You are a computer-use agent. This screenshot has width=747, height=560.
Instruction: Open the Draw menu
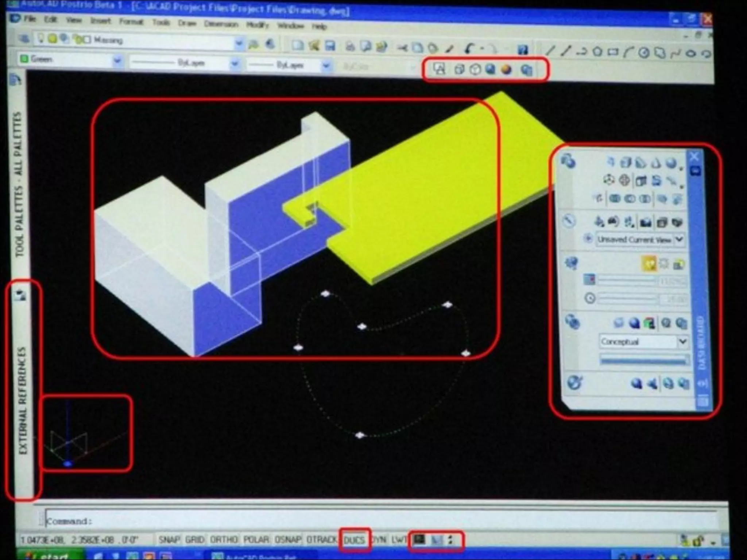(187, 23)
